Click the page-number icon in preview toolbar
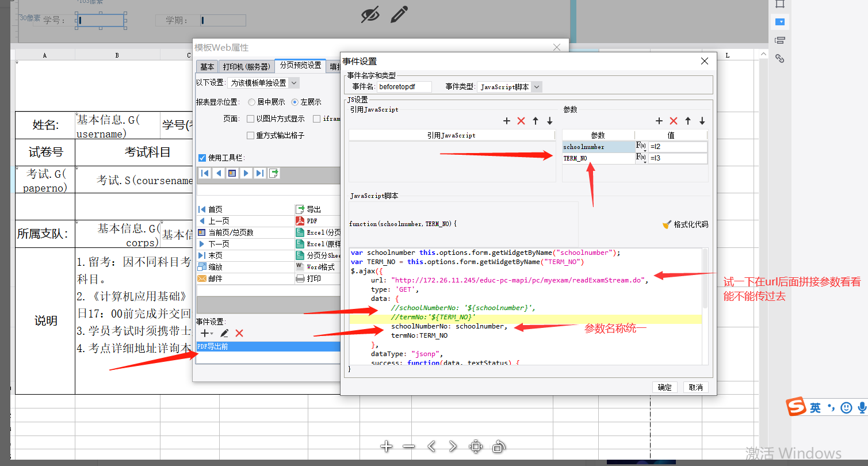The image size is (868, 466). tap(232, 173)
